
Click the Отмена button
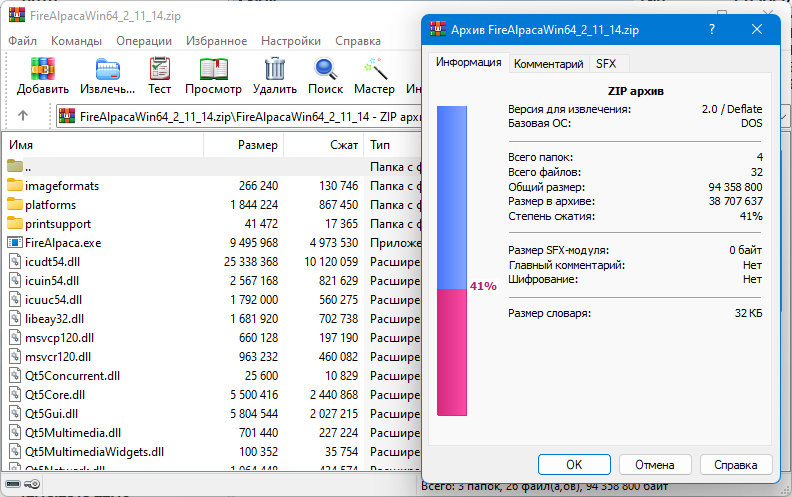coord(655,464)
